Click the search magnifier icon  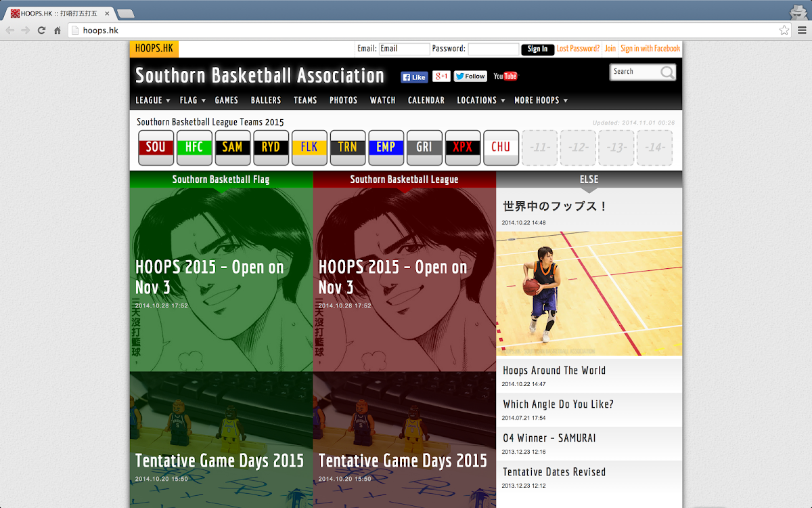point(667,72)
